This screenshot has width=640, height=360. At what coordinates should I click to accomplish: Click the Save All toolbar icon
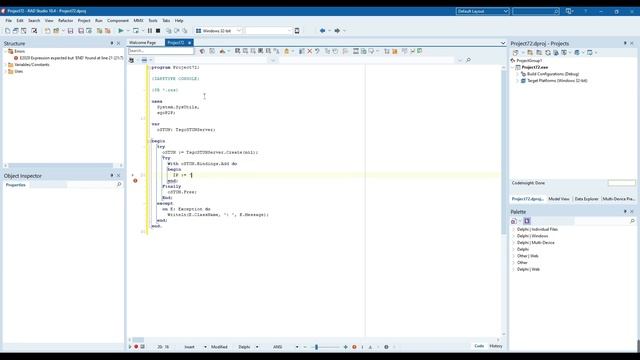tap(81, 31)
